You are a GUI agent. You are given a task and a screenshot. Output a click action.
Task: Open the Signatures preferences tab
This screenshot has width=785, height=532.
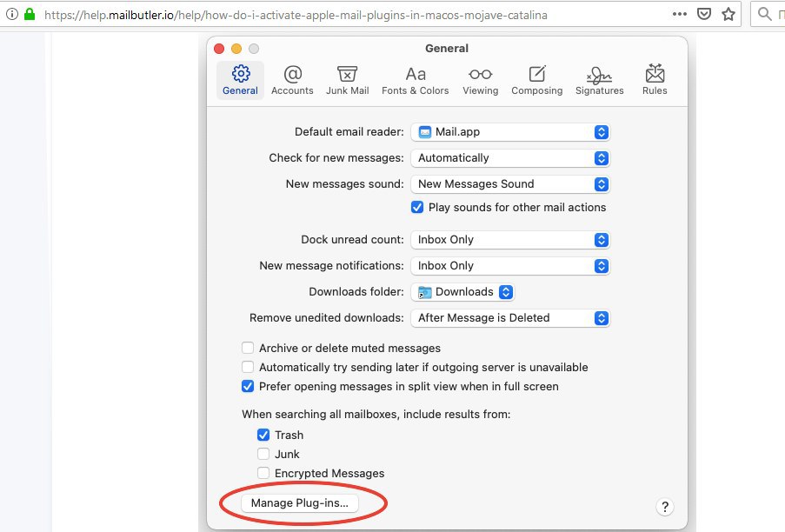tap(599, 80)
